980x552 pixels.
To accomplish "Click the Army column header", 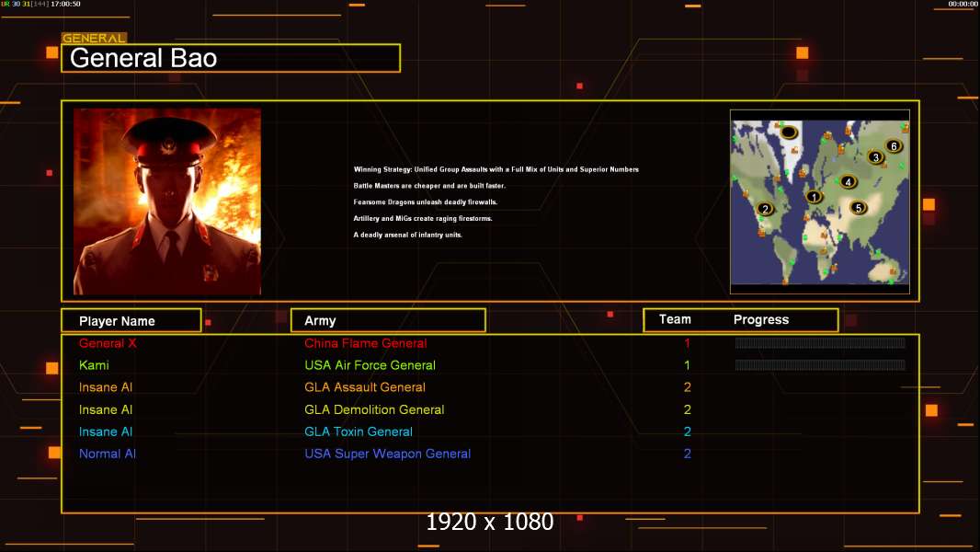I will tap(388, 321).
